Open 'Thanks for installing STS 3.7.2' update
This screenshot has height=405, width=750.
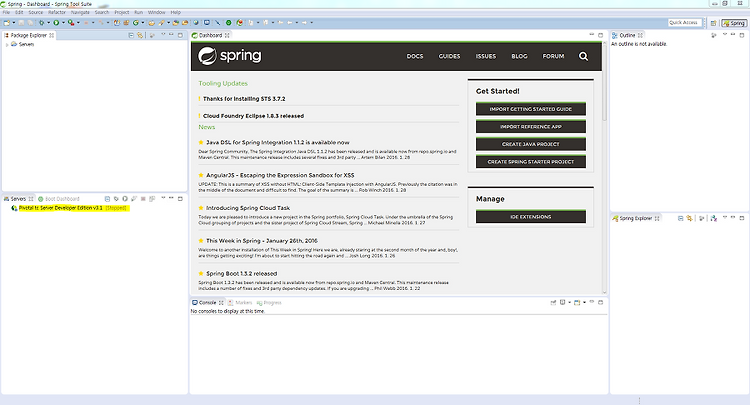244,99
